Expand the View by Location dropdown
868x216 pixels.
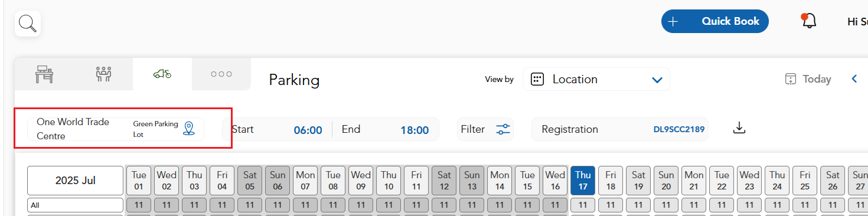(596, 79)
